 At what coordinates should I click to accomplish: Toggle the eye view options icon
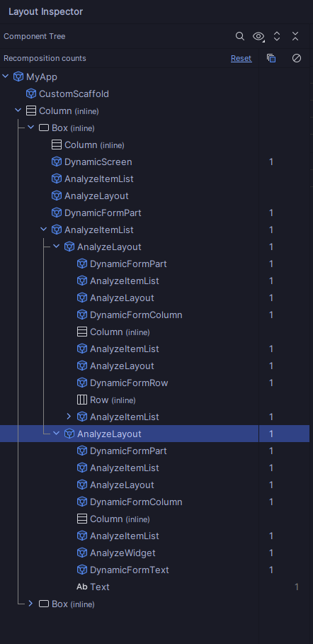[x=258, y=36]
